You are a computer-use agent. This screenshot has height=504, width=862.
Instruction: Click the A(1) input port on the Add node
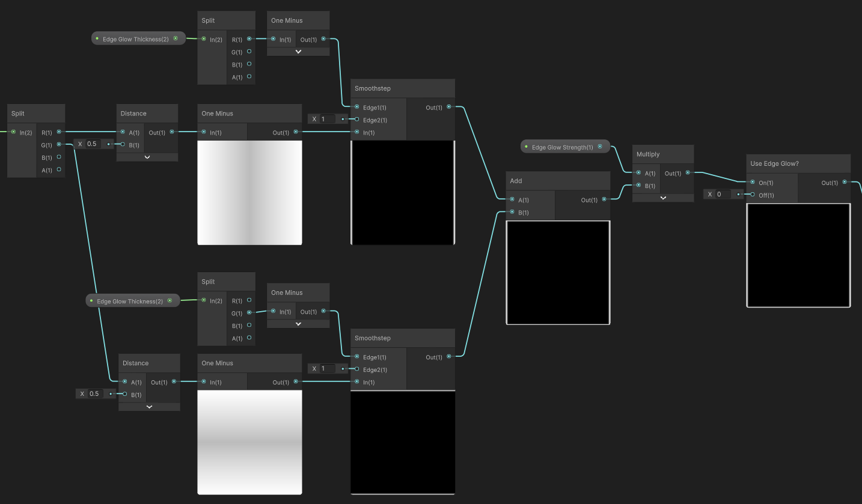coord(511,199)
